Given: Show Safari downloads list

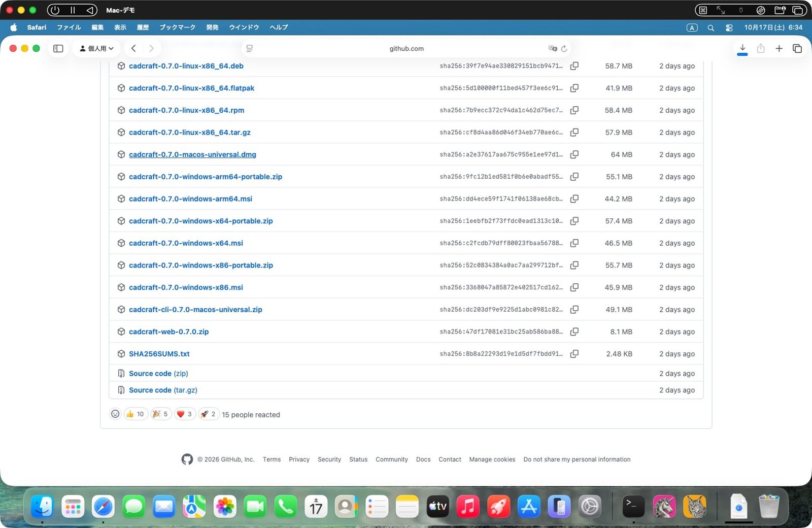Looking at the screenshot, I should click(x=742, y=48).
